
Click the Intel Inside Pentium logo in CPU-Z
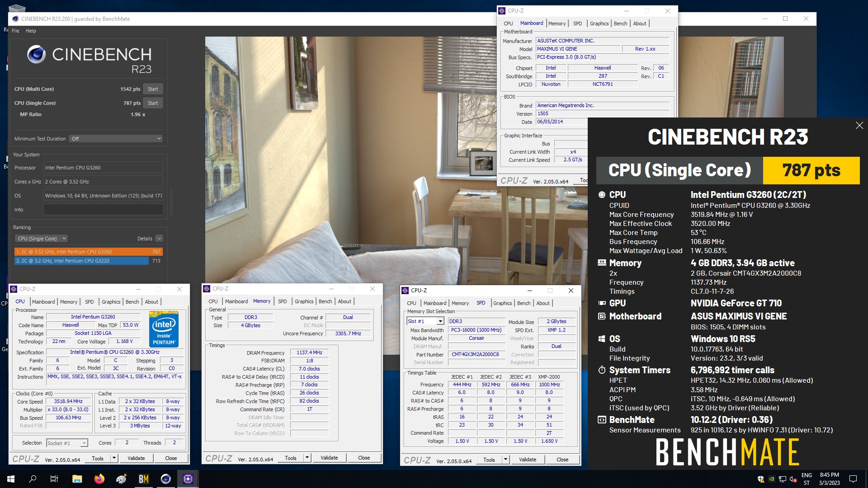click(x=164, y=329)
